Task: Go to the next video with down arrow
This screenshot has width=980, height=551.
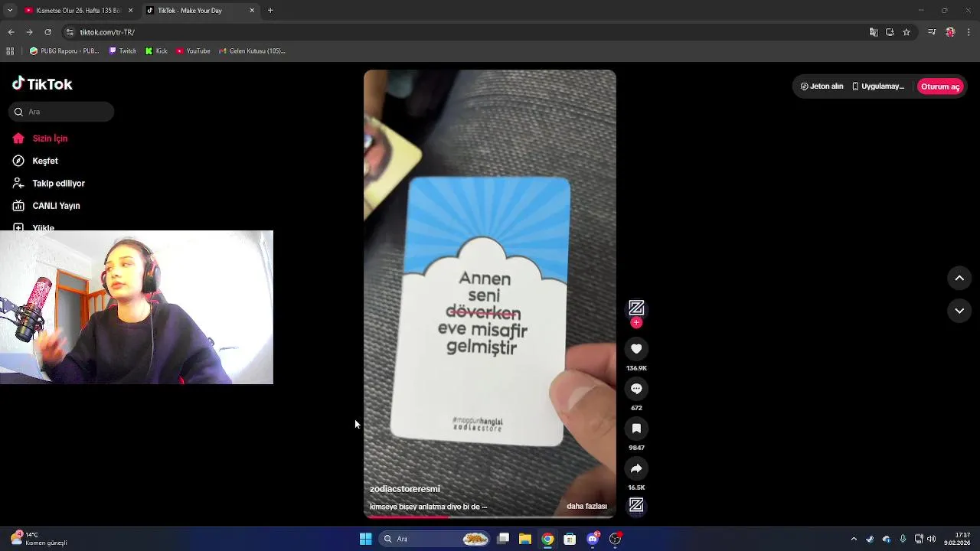Action: point(959,311)
